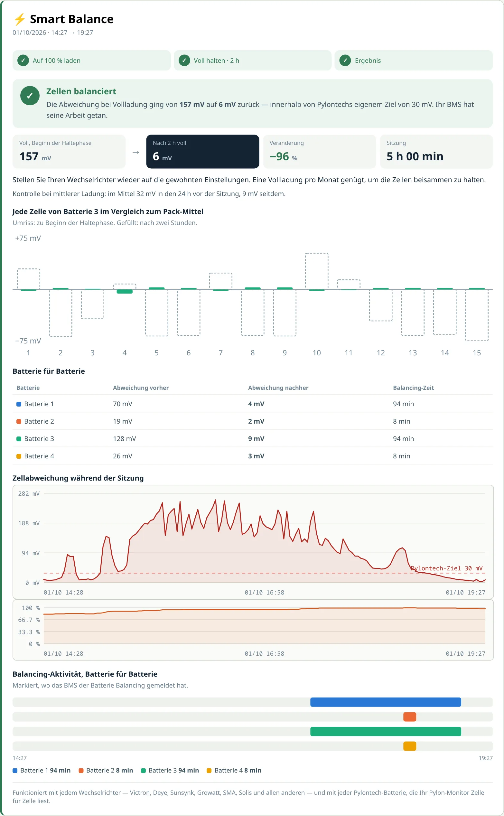
Task: Click the 'Balancing-Zeit' column header
Action: point(413,388)
